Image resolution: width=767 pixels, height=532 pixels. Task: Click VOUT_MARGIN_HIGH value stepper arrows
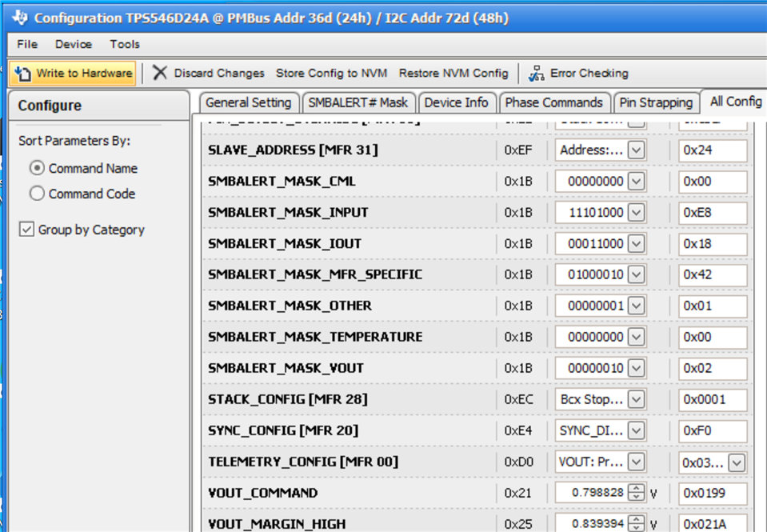coord(636,523)
